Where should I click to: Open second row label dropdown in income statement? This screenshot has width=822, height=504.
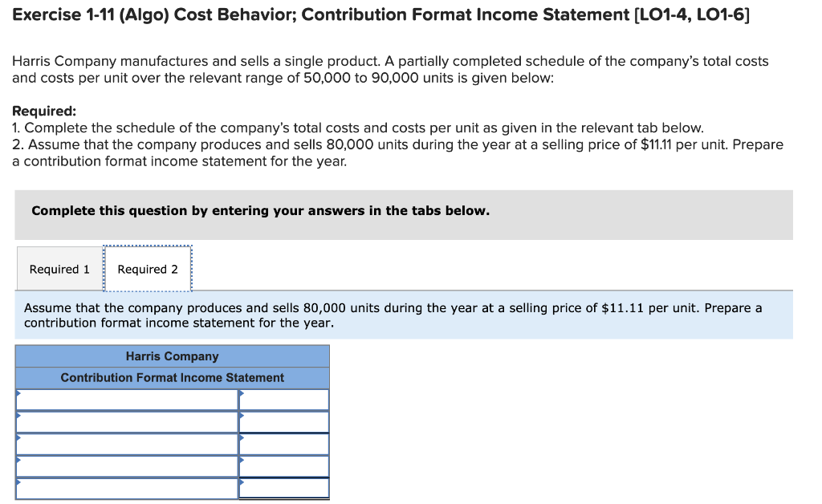point(128,422)
